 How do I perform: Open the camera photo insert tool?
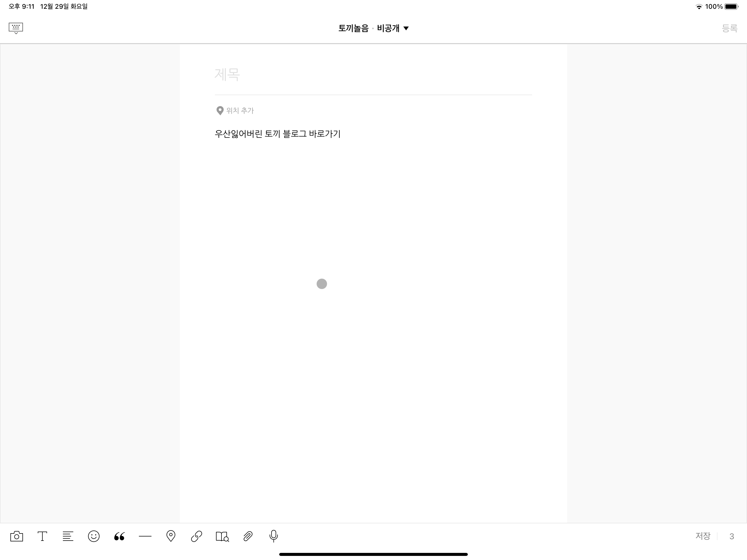pos(17,536)
